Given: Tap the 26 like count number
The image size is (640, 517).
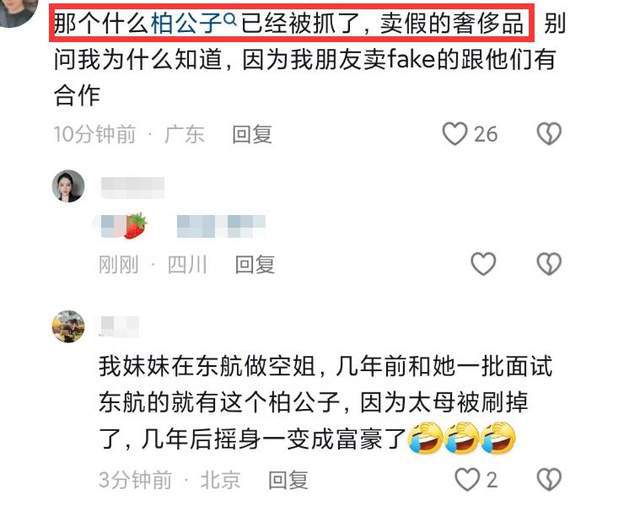Looking at the screenshot, I should [486, 134].
